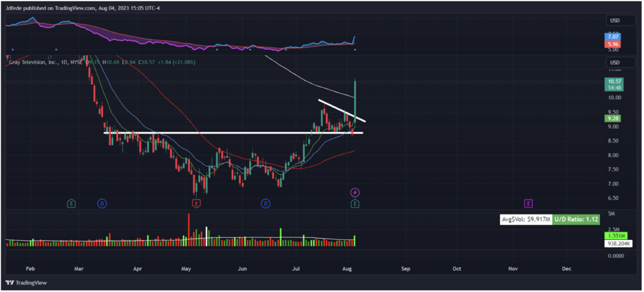Click the February green earnings E marker
This screenshot has height=292, width=644.
pos(72,203)
